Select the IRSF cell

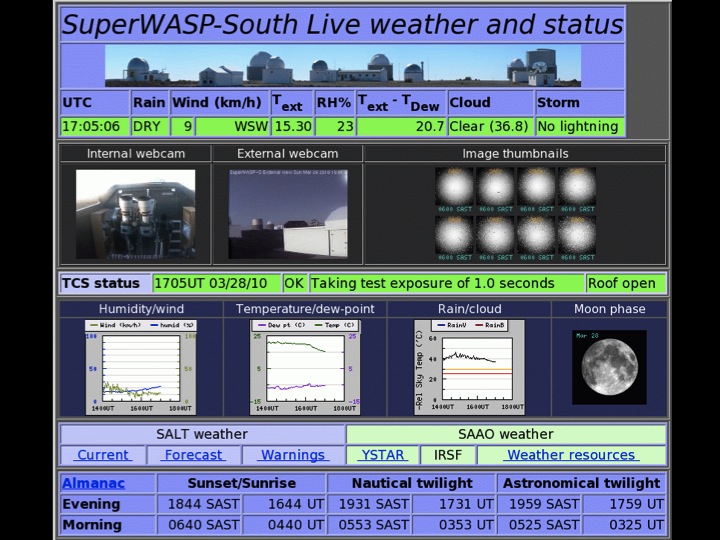click(x=447, y=455)
